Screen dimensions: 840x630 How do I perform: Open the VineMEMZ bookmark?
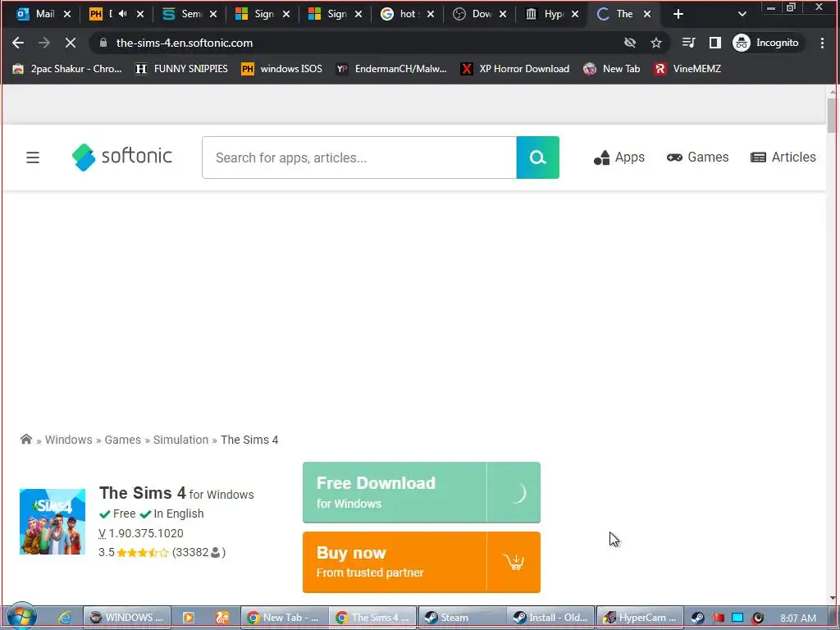coord(688,69)
